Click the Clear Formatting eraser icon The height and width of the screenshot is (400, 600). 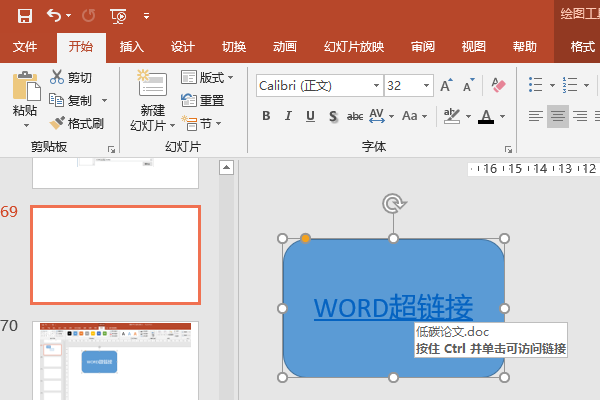pyautogui.click(x=500, y=86)
